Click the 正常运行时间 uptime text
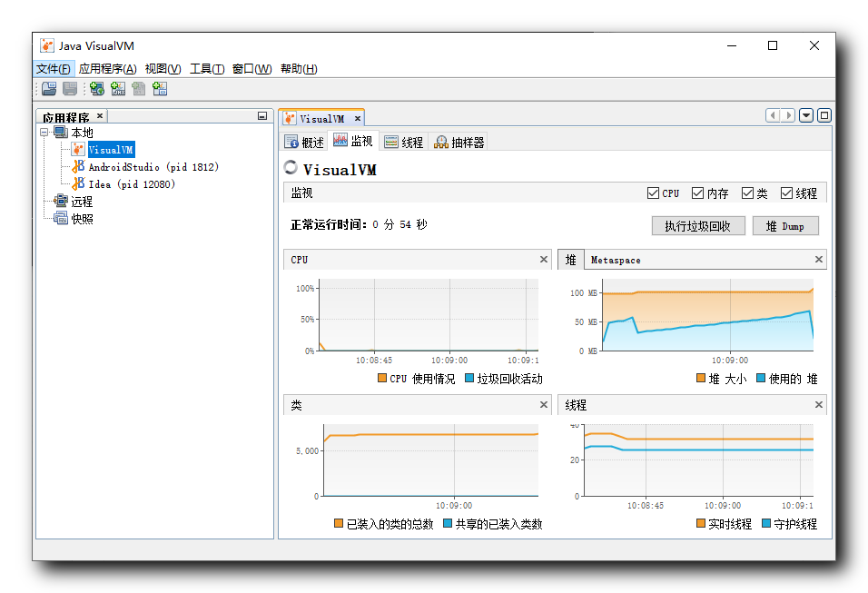 point(359,224)
